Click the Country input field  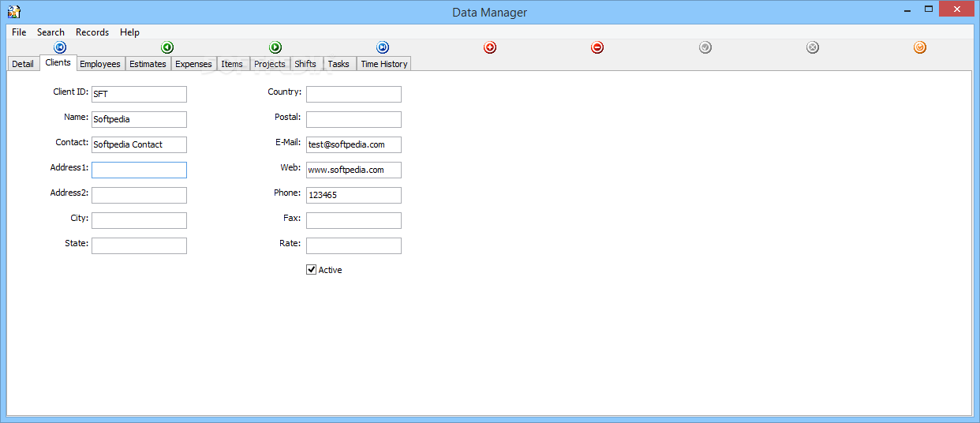(x=353, y=94)
